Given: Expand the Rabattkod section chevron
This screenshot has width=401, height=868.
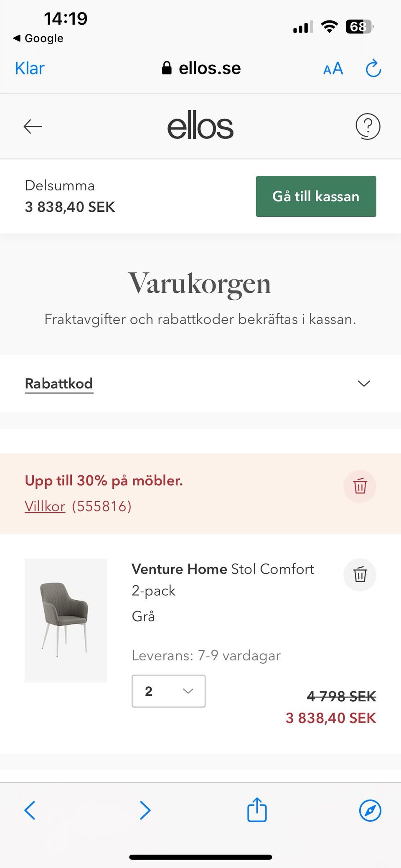Looking at the screenshot, I should [364, 383].
